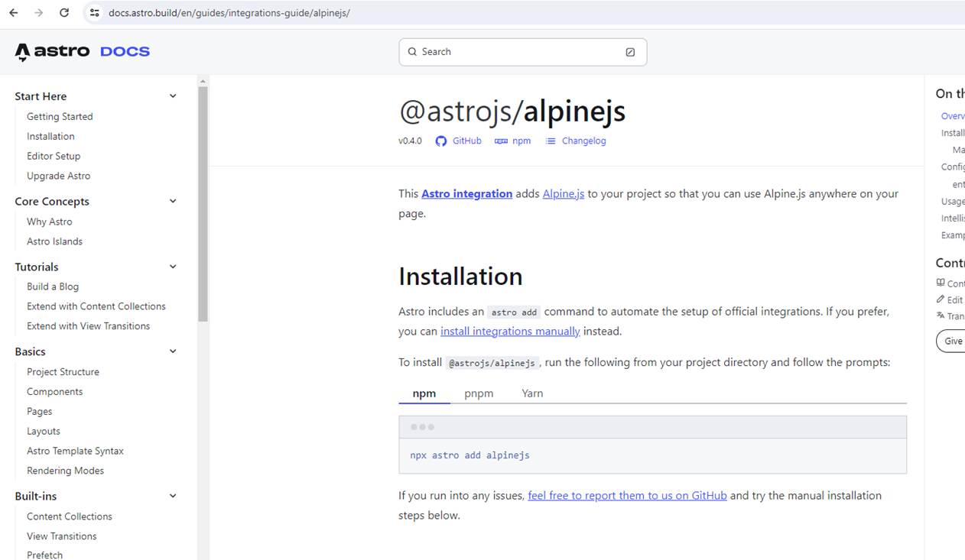
Task: Open Content Collections under Built-ins
Action: pyautogui.click(x=70, y=517)
